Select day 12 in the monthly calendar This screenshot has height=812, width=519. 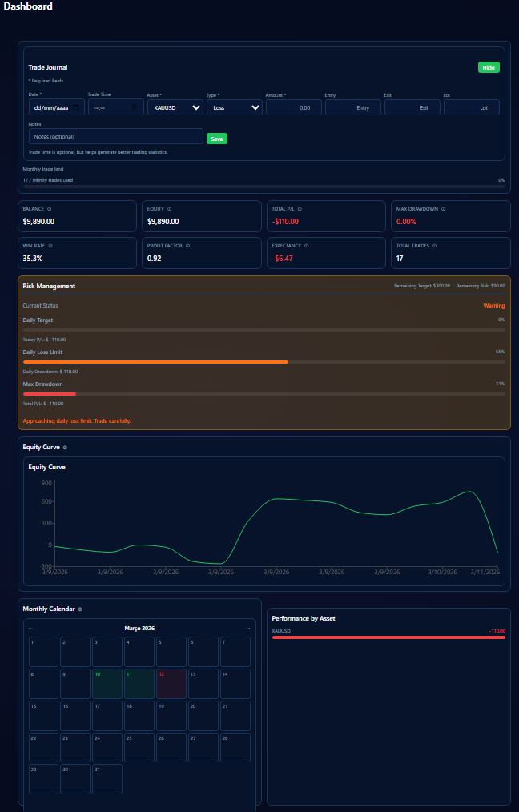point(171,684)
